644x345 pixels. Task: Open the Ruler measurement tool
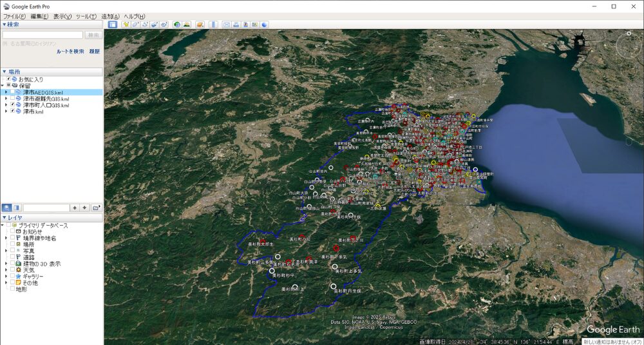click(x=213, y=25)
